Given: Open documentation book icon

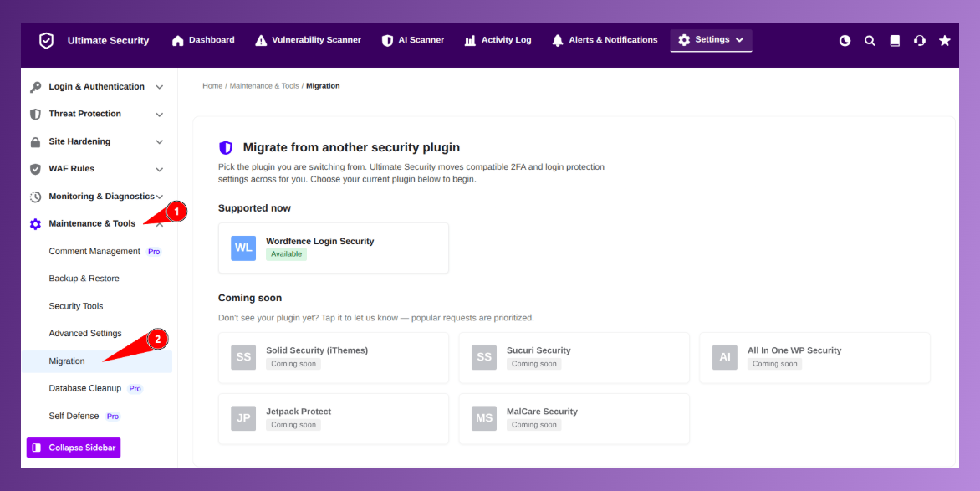Looking at the screenshot, I should pyautogui.click(x=895, y=41).
